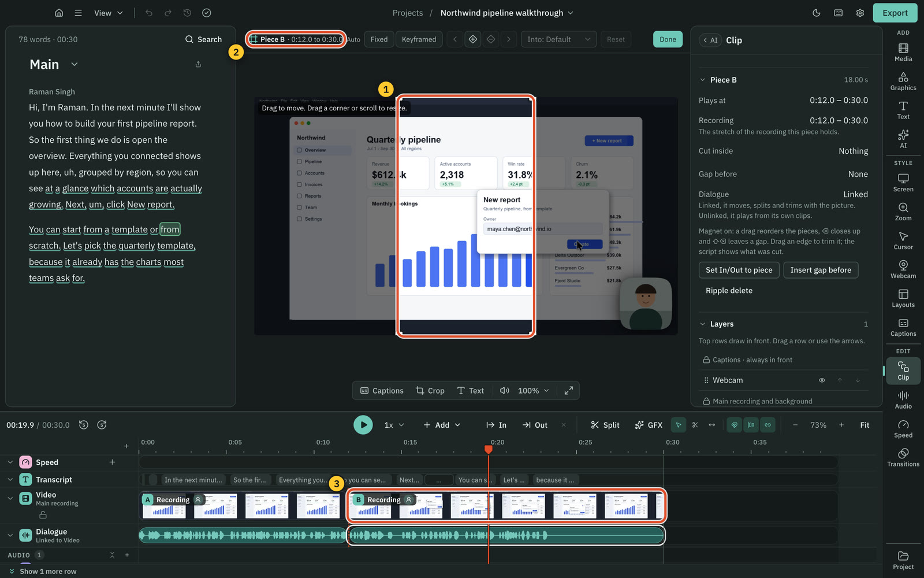This screenshot has width=924, height=578.
Task: Open the Crop tool under preview
Action: [x=430, y=391]
